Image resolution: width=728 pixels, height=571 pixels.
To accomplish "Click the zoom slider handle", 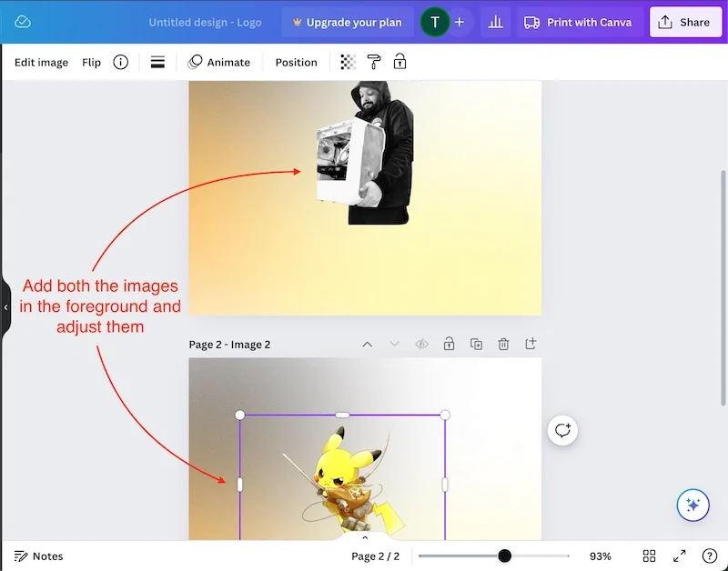I will tap(505, 556).
